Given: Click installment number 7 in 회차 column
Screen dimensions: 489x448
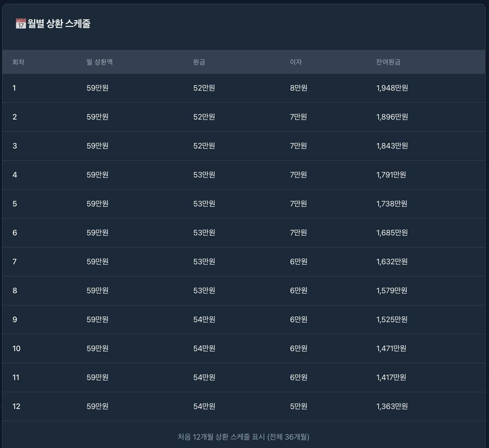Looking at the screenshot, I should click(14, 262).
